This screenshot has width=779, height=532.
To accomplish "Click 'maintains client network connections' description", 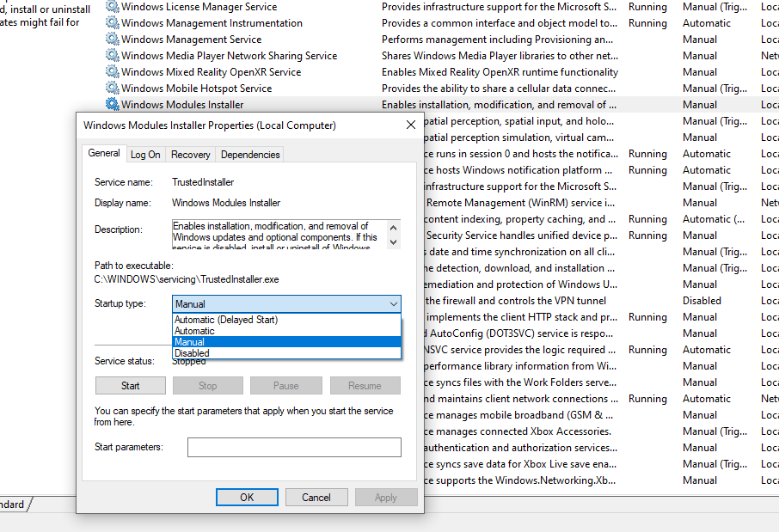I will click(521, 399).
